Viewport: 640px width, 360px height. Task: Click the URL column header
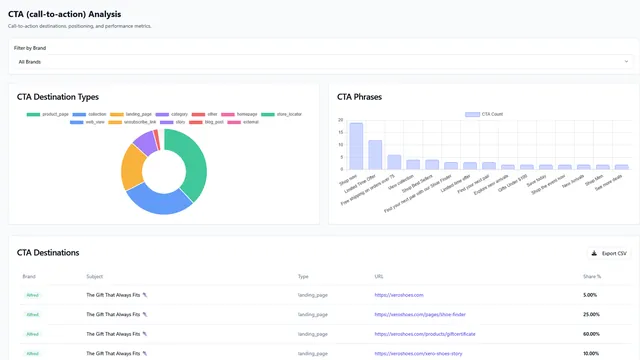[379, 276]
